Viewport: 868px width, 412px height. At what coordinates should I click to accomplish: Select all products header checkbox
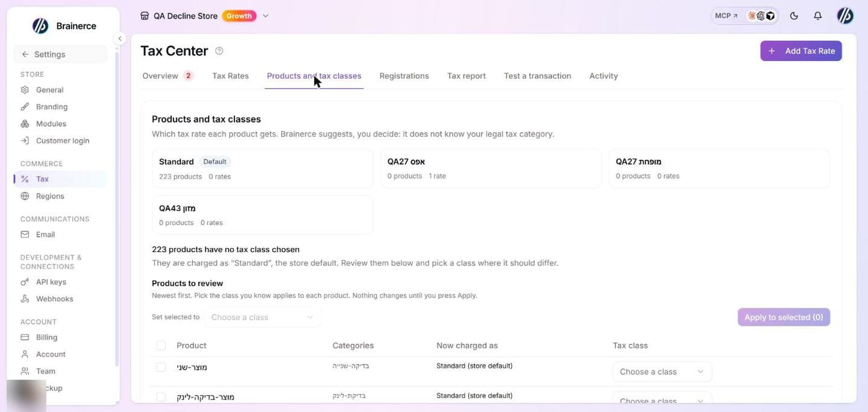tap(161, 346)
